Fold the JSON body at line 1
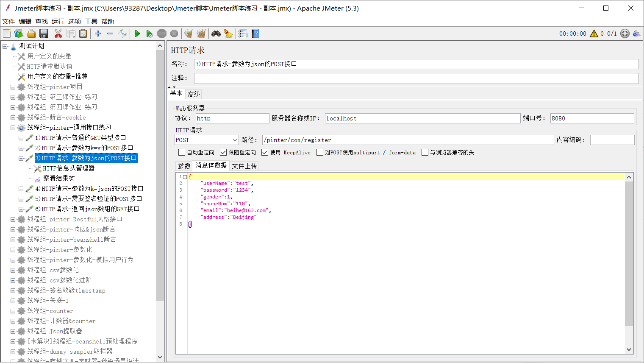The width and height of the screenshot is (644, 363). coord(185,177)
